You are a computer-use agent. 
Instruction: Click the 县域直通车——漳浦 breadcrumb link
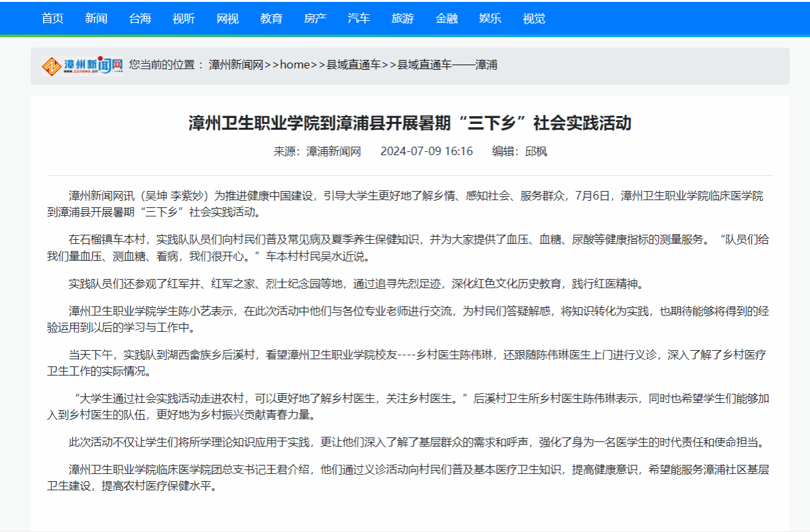coord(447,65)
